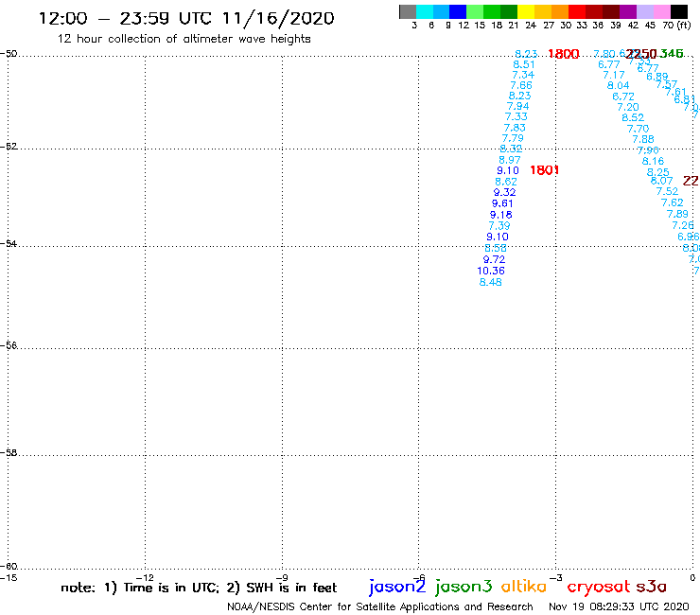Click the 7.70 wave height value
This screenshot has height=615, width=700.
638,129
